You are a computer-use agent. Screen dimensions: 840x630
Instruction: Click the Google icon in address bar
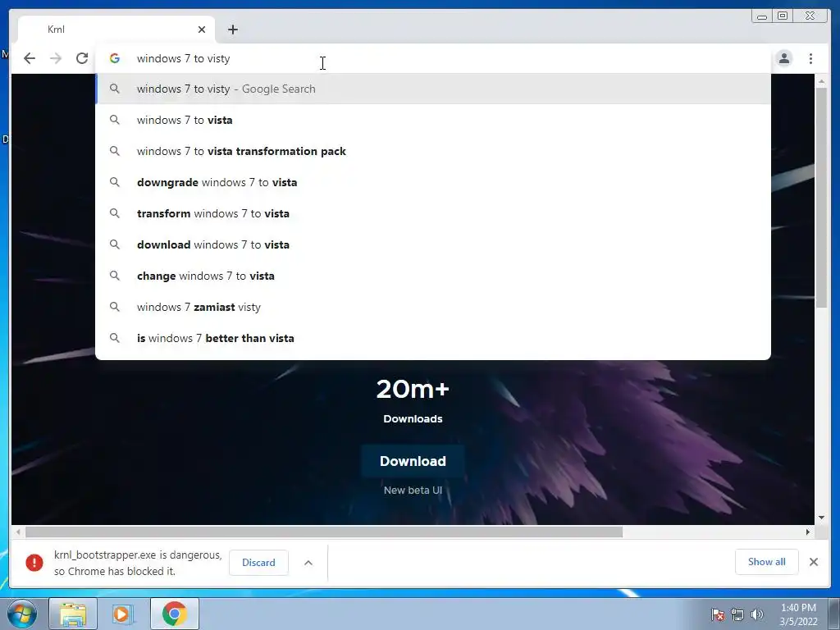115,58
